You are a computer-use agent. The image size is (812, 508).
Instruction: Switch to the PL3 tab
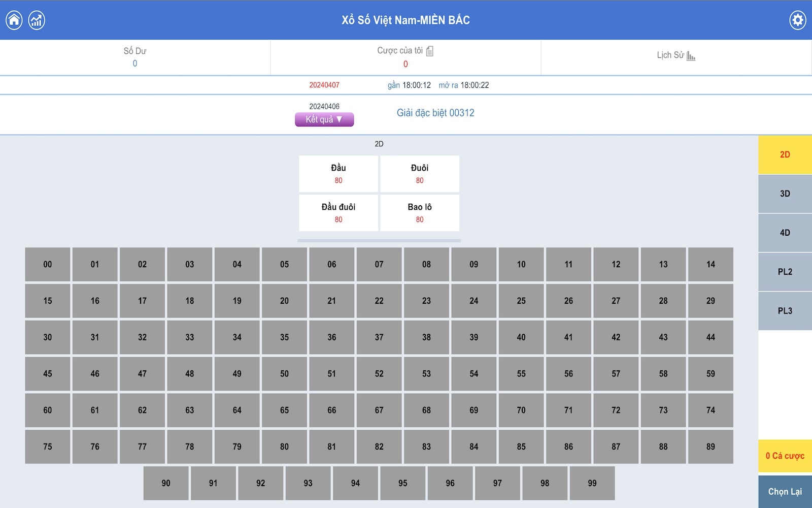[785, 311]
